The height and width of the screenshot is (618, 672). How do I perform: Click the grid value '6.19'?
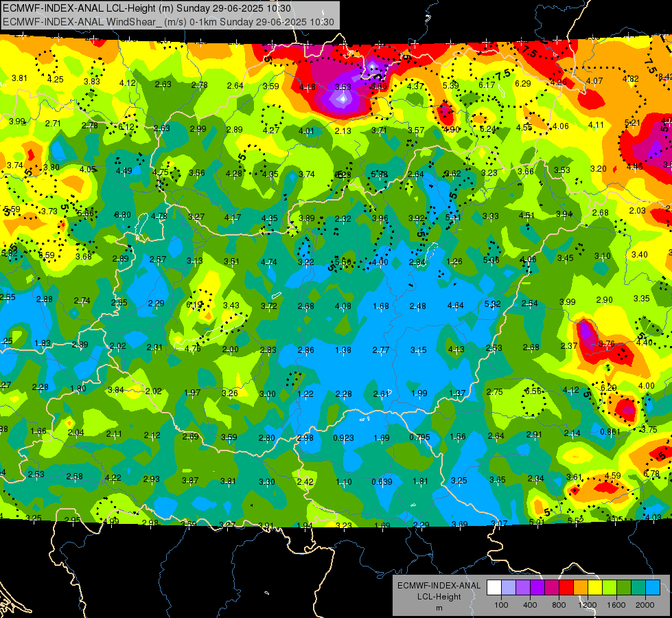[x=194, y=304]
